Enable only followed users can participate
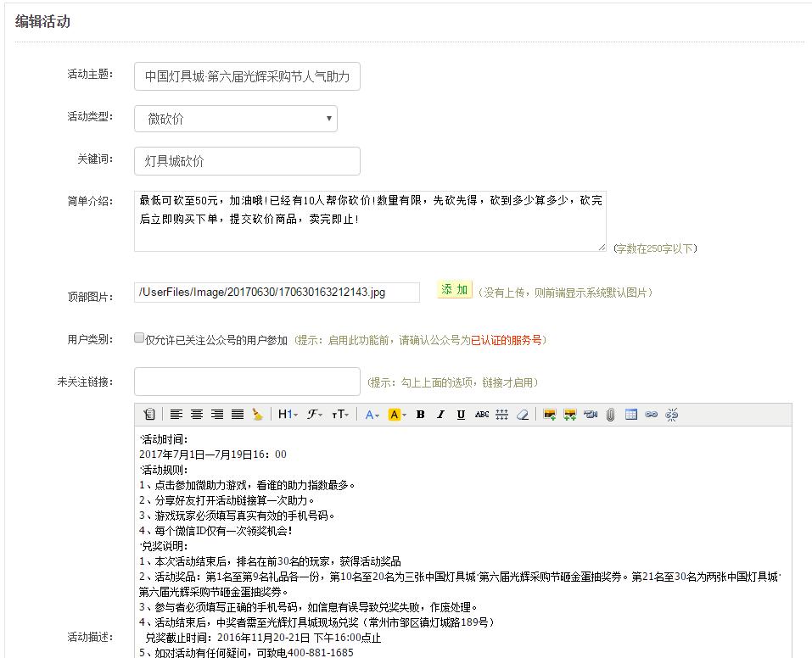The width and height of the screenshot is (812, 658). click(x=139, y=338)
